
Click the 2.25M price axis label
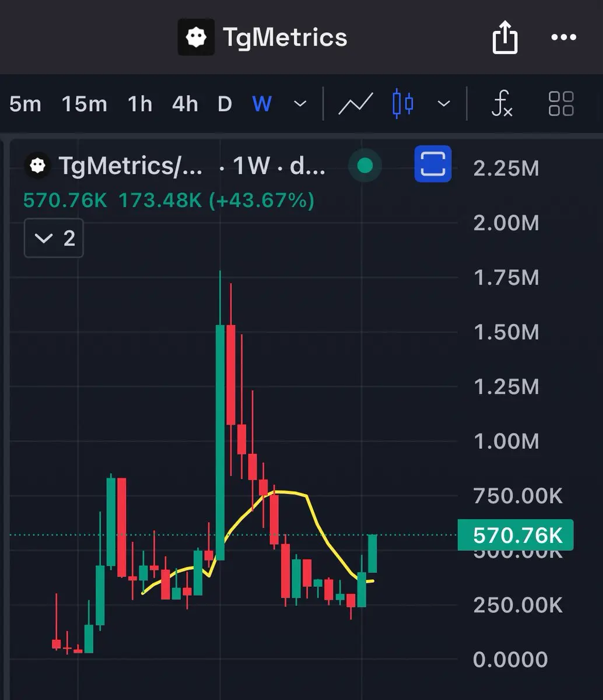click(506, 169)
